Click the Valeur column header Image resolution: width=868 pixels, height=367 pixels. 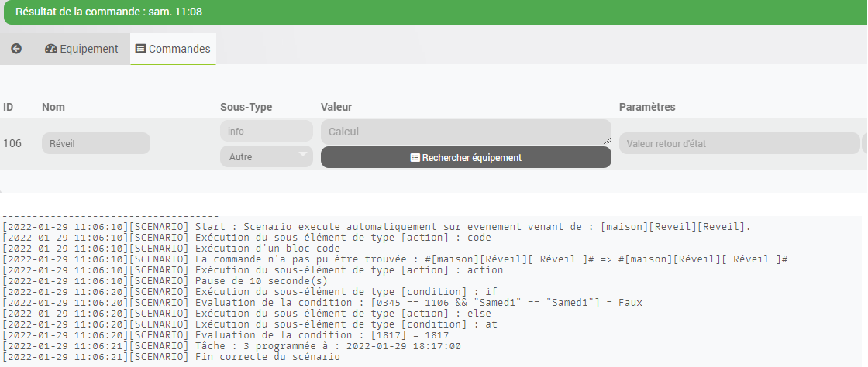(336, 107)
